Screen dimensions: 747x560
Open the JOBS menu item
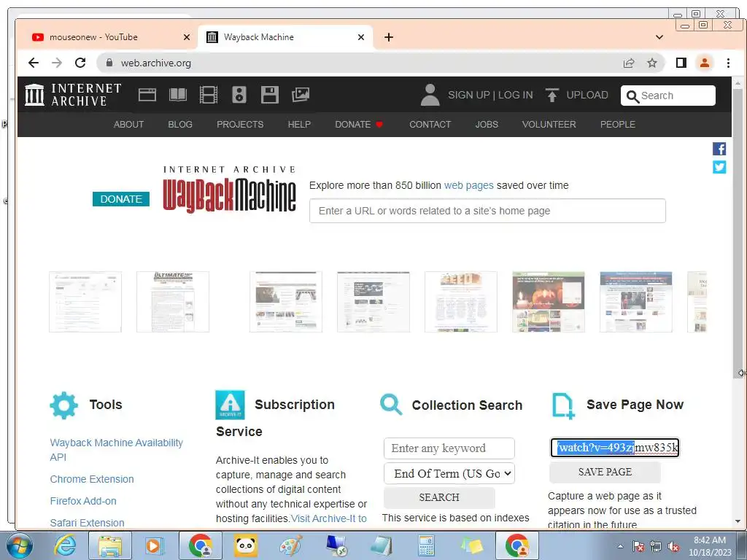point(487,124)
